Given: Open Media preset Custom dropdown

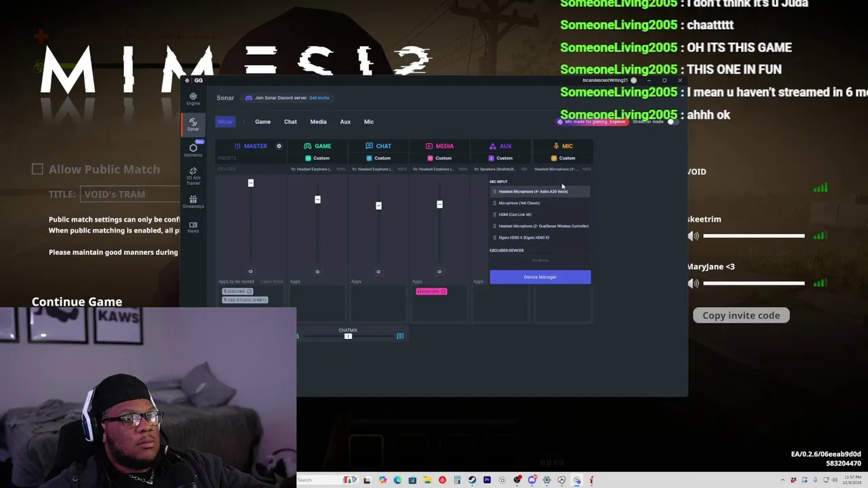Looking at the screenshot, I should point(439,158).
